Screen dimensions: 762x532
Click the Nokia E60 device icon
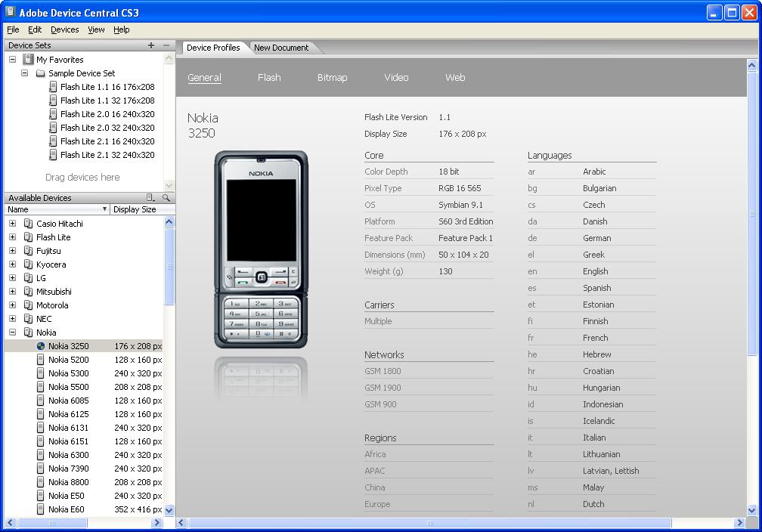[41, 509]
